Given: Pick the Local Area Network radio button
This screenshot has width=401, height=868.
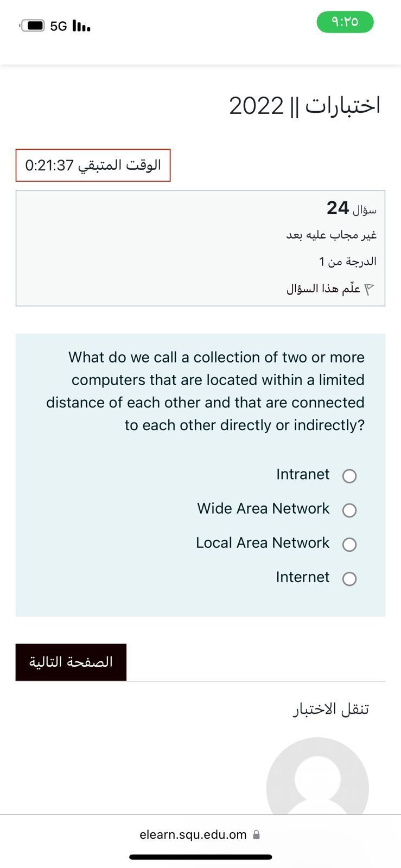Looking at the screenshot, I should click(349, 544).
